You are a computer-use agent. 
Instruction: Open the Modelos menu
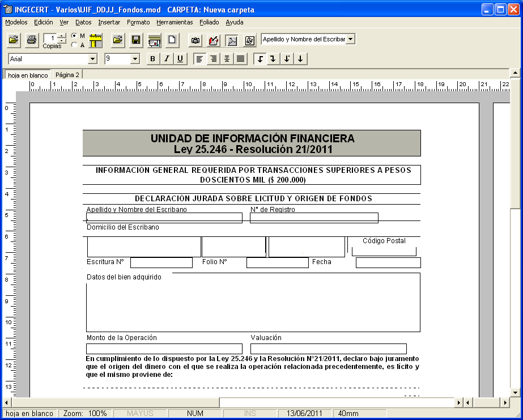tap(16, 22)
